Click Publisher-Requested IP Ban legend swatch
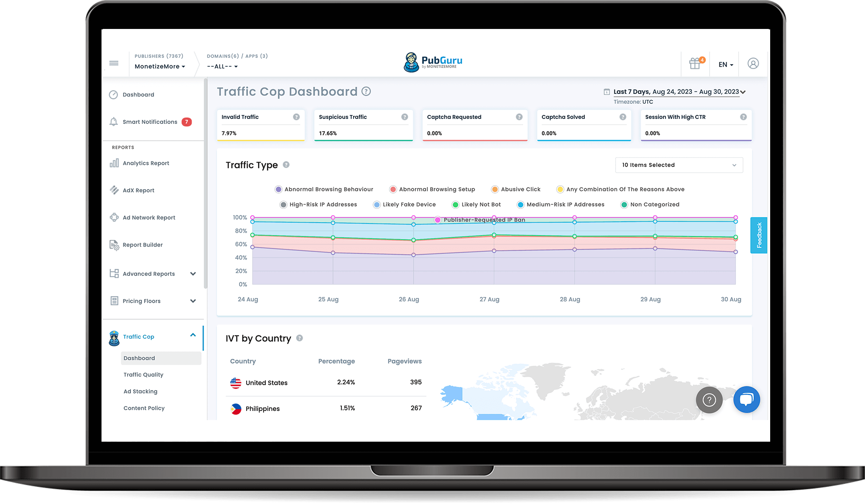This screenshot has width=865, height=504. [x=438, y=220]
